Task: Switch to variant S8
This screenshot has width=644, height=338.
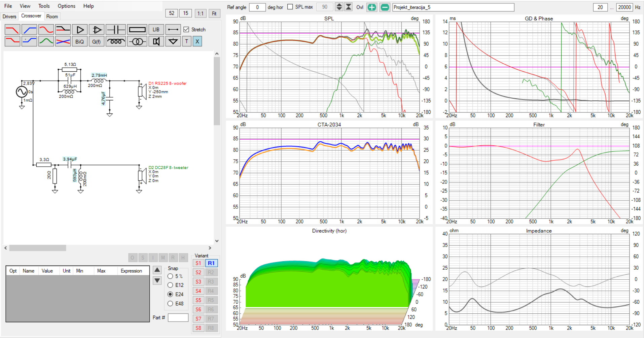Action: [199, 328]
